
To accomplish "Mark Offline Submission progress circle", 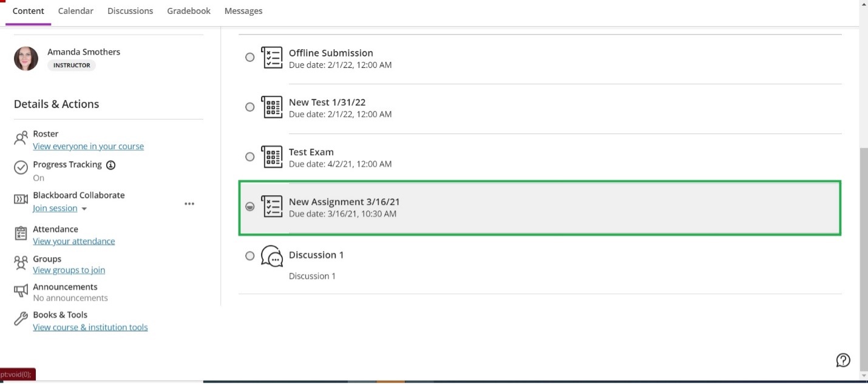I will [x=249, y=58].
